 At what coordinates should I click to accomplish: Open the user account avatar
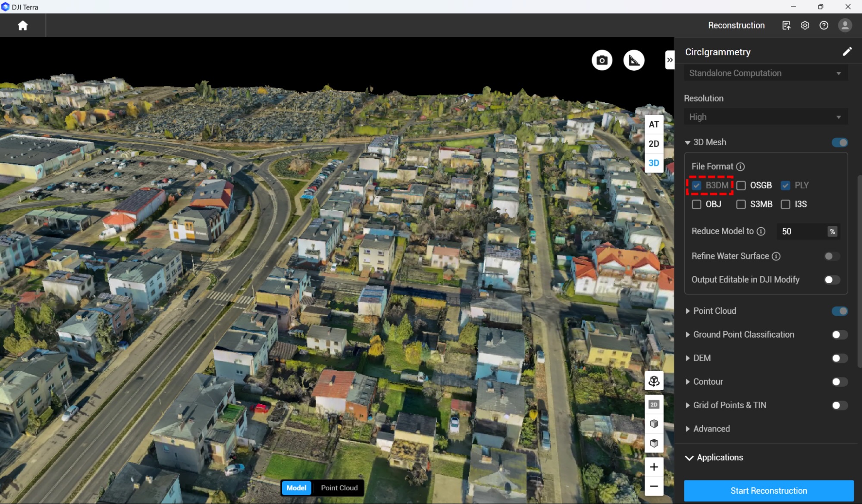pos(845,25)
